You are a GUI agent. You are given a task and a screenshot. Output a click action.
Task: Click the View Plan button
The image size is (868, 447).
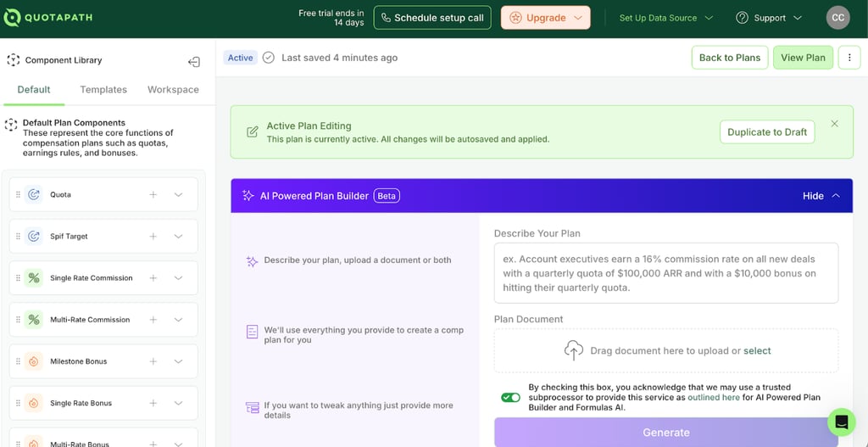(x=803, y=58)
